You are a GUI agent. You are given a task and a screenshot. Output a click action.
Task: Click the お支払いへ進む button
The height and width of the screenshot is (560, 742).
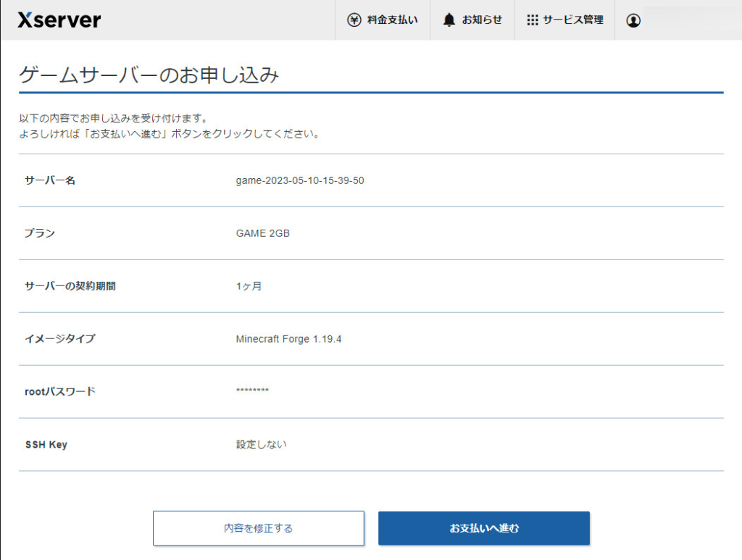pyautogui.click(x=483, y=528)
